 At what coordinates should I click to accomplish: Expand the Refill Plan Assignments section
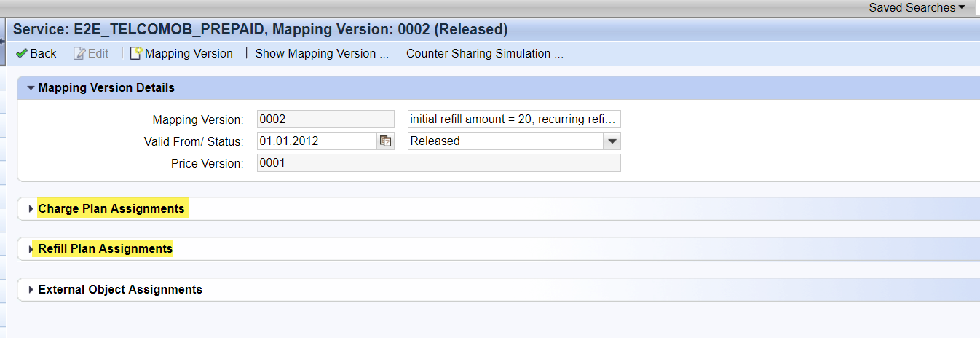point(31,249)
